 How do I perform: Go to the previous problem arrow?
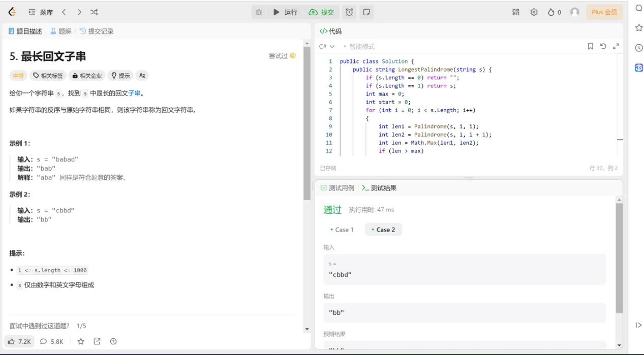click(64, 12)
